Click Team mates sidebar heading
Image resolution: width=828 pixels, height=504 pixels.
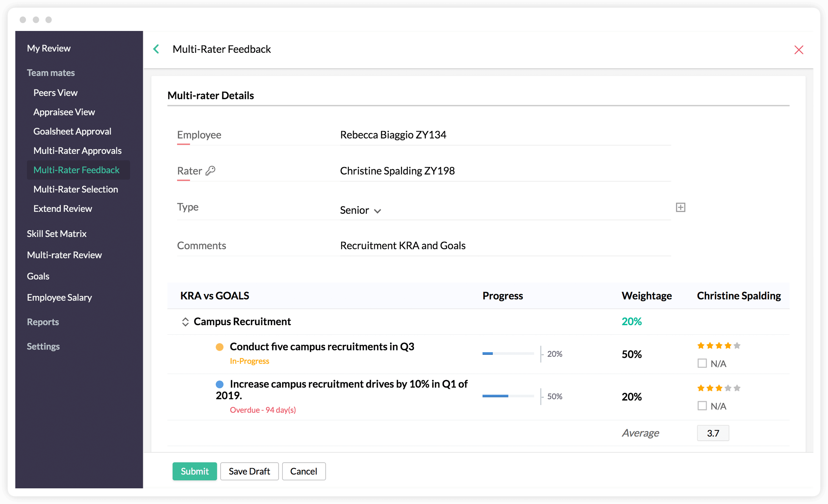coord(51,72)
